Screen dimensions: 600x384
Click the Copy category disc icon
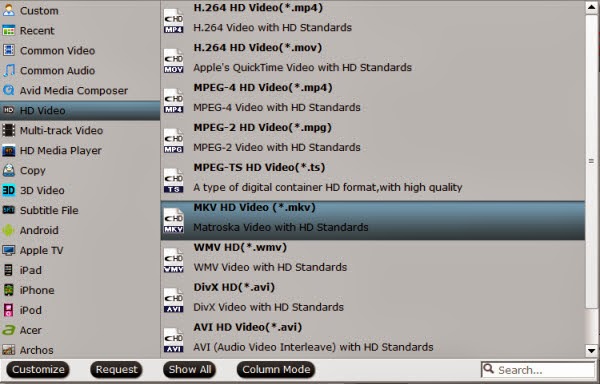[x=8, y=170]
